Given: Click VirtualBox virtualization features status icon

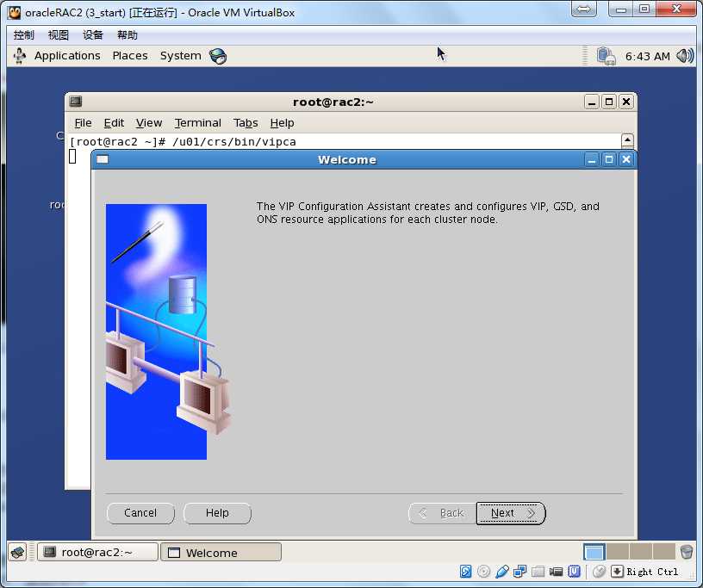Looking at the screenshot, I should click(x=575, y=572).
